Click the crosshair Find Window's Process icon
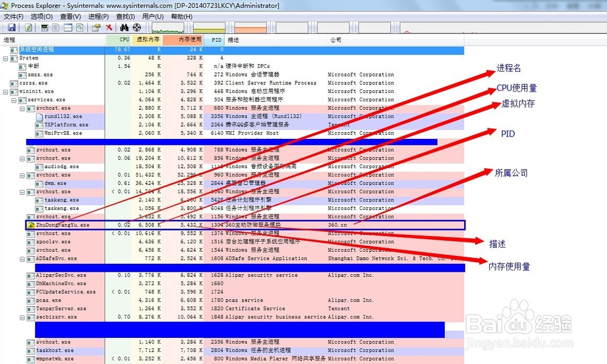 [137, 27]
